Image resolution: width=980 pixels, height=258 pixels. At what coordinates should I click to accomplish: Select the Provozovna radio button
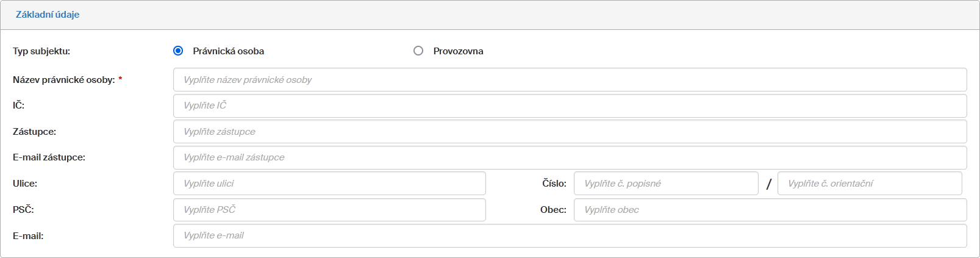pos(418,51)
